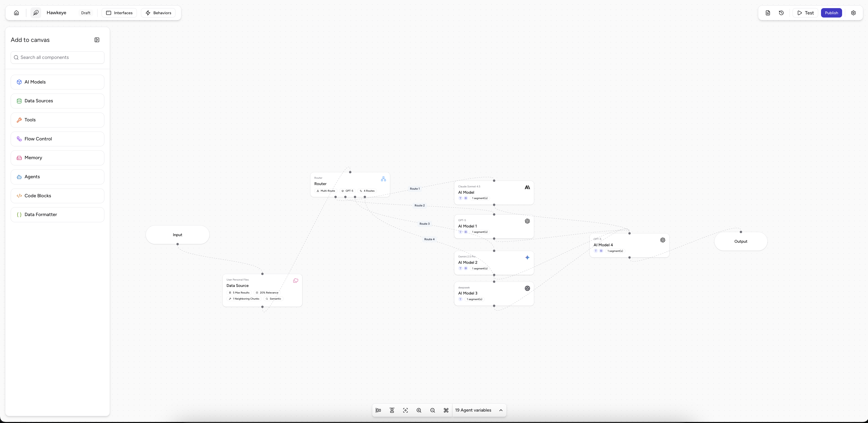Click the Search all components field
Viewport: 868px width, 423px height.
coord(57,57)
